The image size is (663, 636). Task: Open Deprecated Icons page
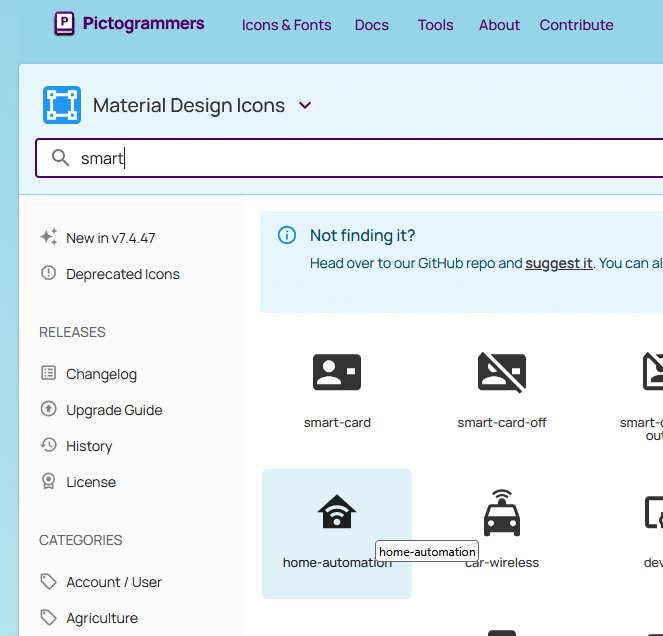pyautogui.click(x=123, y=274)
